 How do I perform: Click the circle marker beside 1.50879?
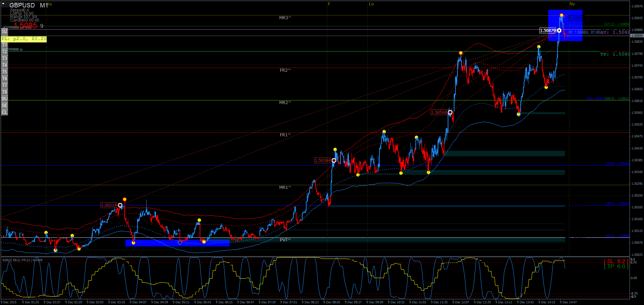[559, 31]
